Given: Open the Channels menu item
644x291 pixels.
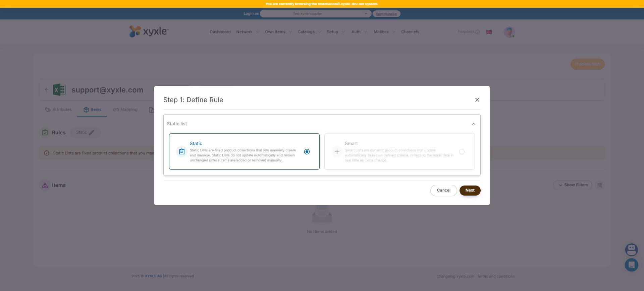Looking at the screenshot, I should 410,32.
